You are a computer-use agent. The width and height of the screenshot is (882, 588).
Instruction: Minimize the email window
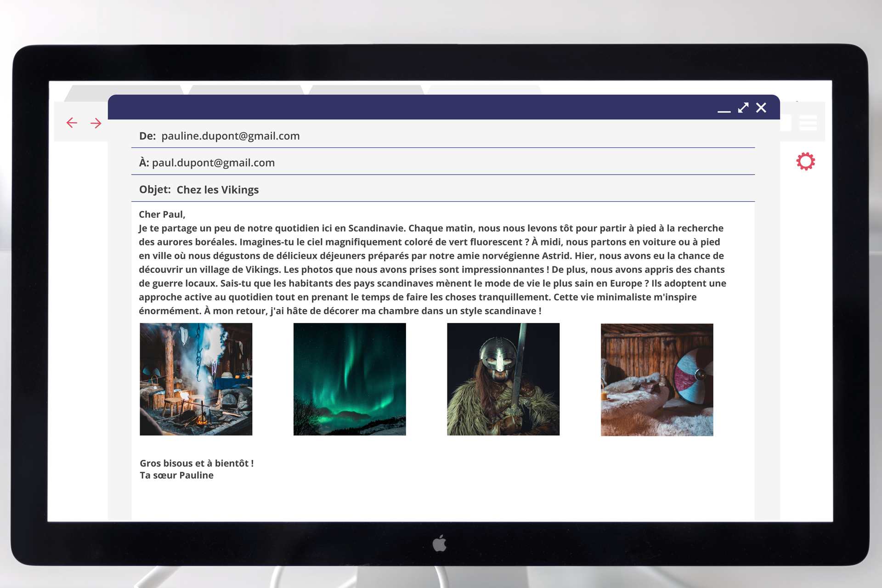(x=724, y=110)
